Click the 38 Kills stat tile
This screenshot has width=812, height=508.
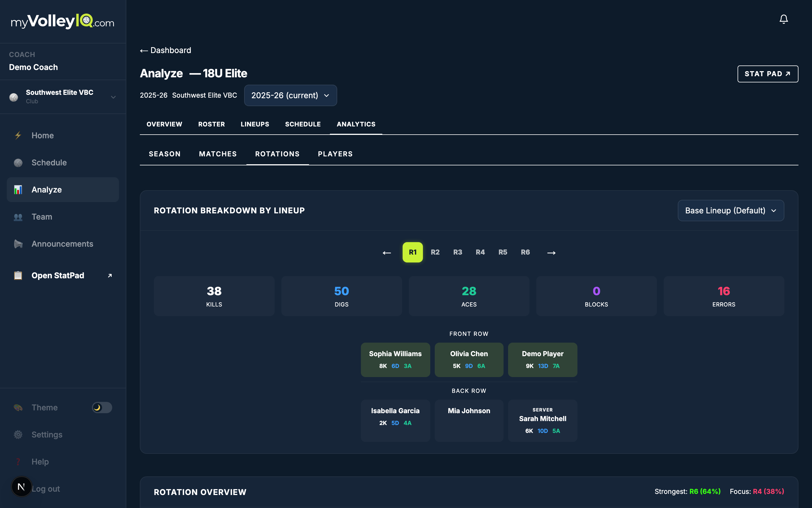214,296
